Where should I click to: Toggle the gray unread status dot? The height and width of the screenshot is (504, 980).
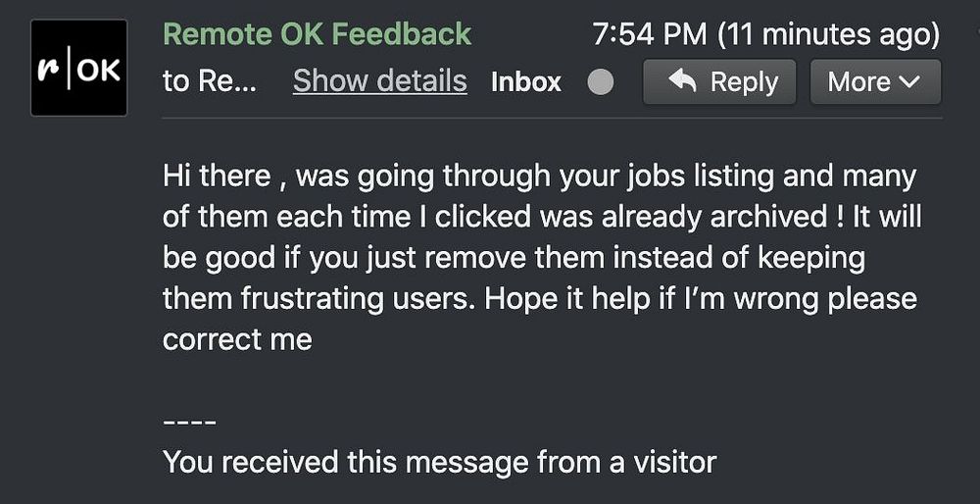click(600, 82)
